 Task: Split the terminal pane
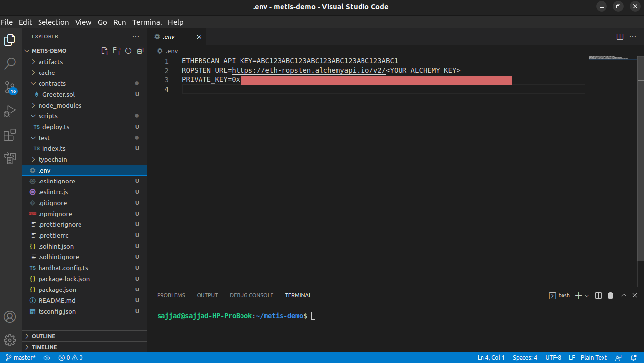coord(598,295)
